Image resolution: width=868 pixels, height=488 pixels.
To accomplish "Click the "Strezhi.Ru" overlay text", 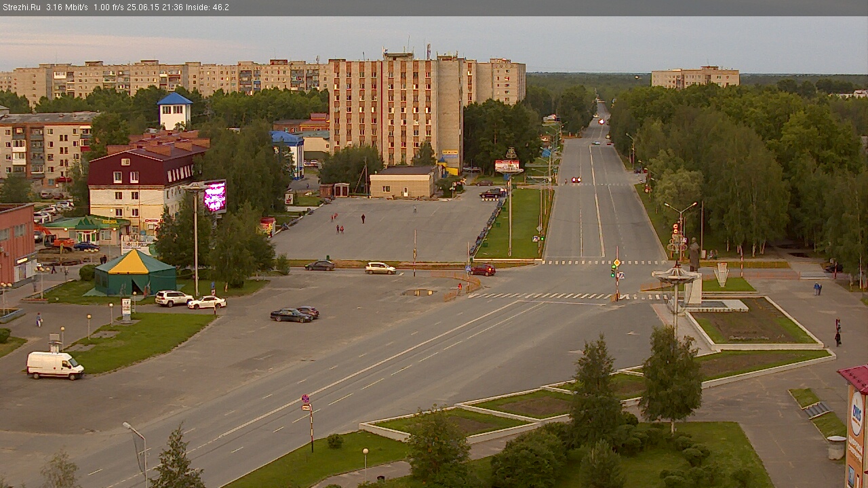I will 21,7.
